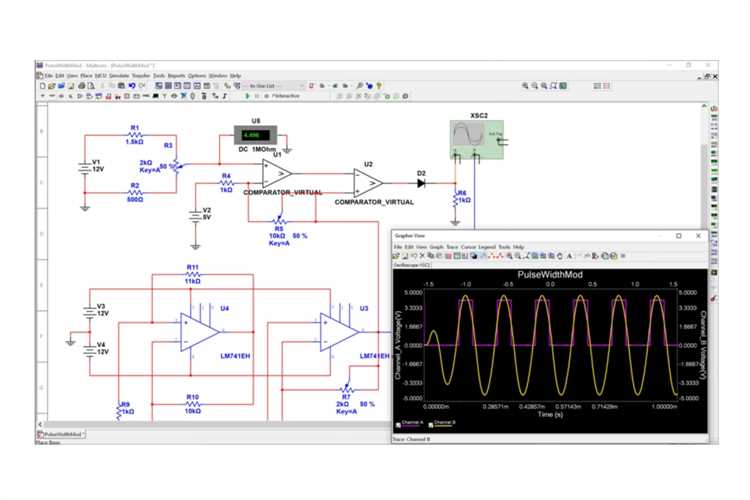Screen dimensions: 750x500
Task: Click the U5 voltmeter display
Action: pyautogui.click(x=255, y=135)
